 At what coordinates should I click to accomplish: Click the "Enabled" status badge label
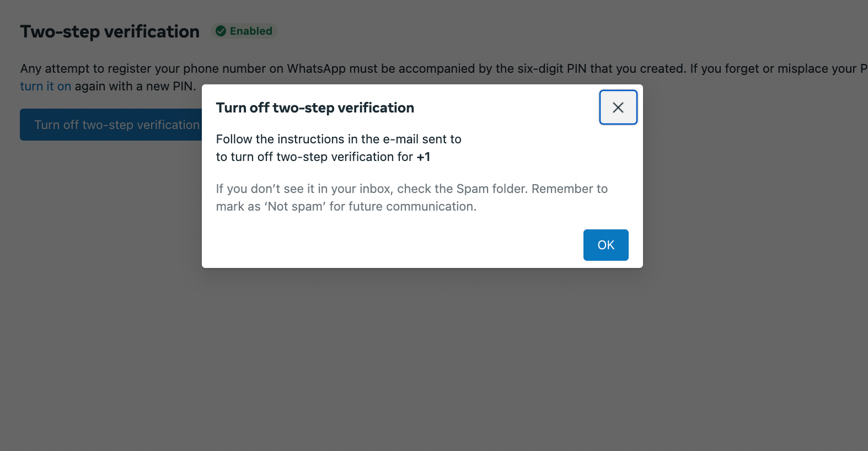click(x=251, y=31)
